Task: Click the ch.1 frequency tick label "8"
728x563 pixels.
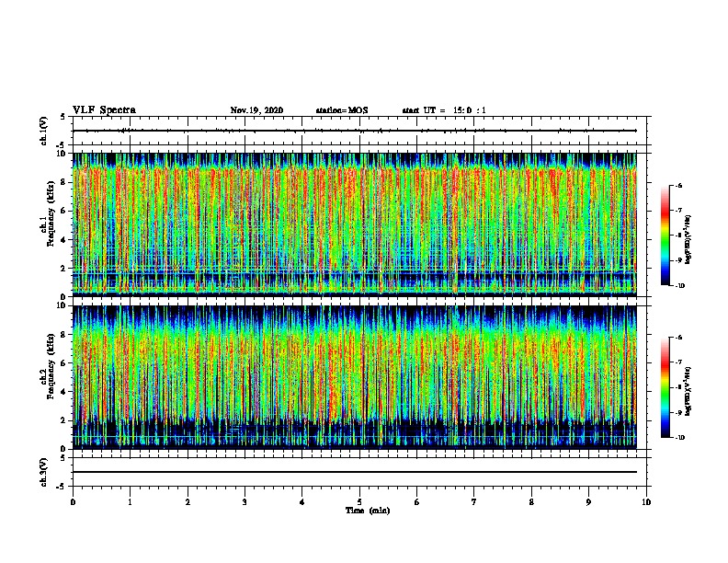Action: 64,182
